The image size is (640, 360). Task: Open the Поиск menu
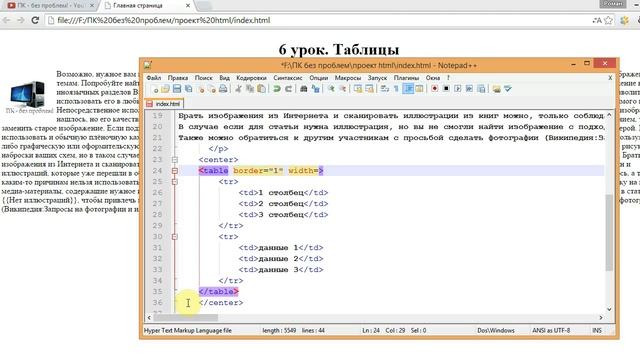point(203,78)
